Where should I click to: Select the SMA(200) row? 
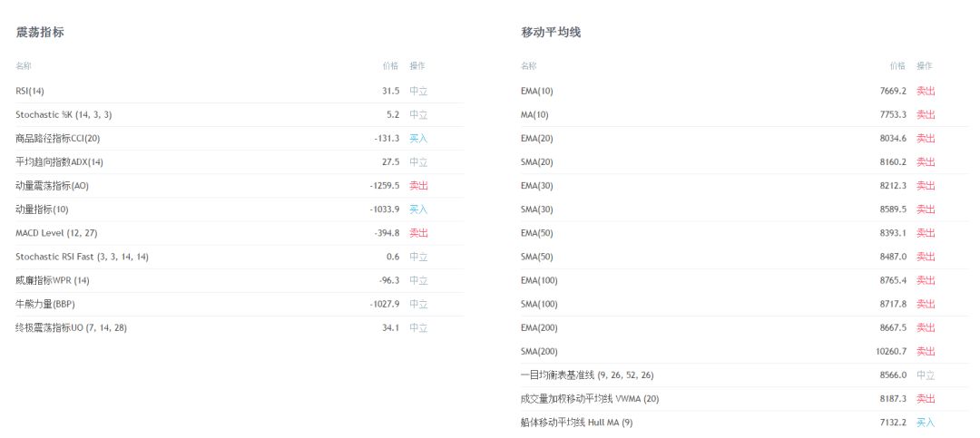[744, 352]
